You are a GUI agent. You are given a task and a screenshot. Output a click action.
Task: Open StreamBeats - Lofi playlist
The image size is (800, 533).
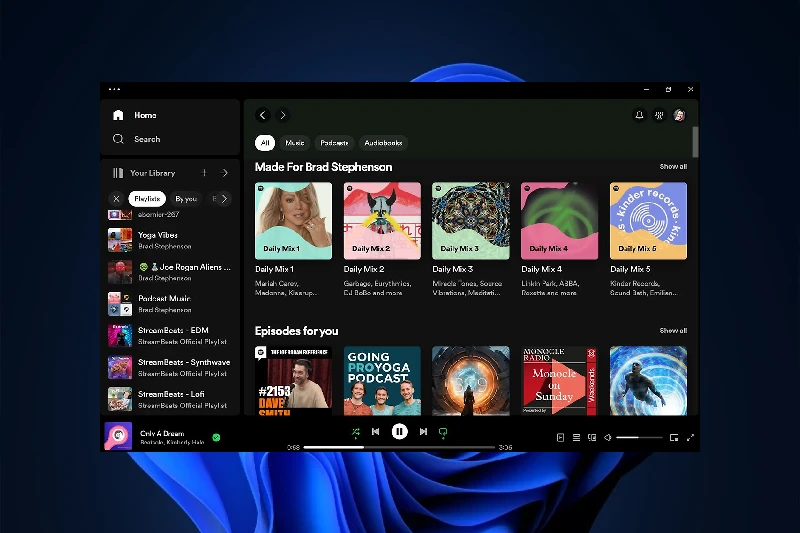pyautogui.click(x=170, y=400)
